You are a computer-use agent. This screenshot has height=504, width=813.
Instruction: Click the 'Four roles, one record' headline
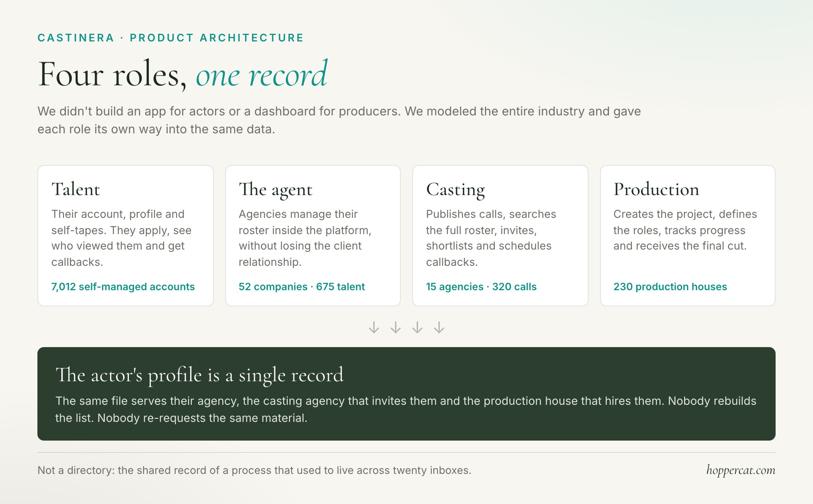click(x=183, y=74)
